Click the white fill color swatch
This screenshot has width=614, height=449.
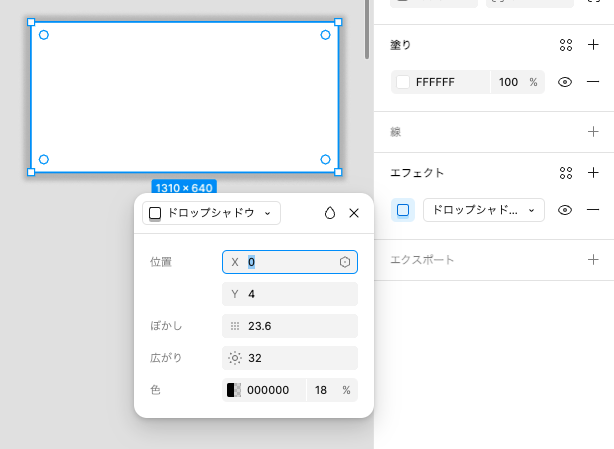403,82
